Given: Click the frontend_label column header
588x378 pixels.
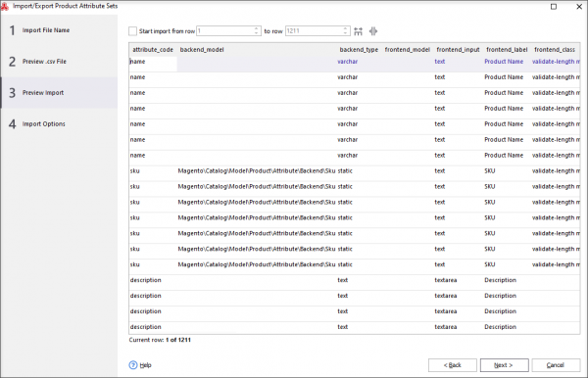Looking at the screenshot, I should coord(507,50).
